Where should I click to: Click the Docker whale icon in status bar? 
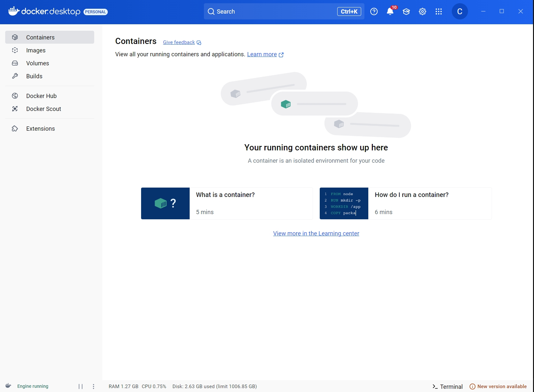(8, 386)
